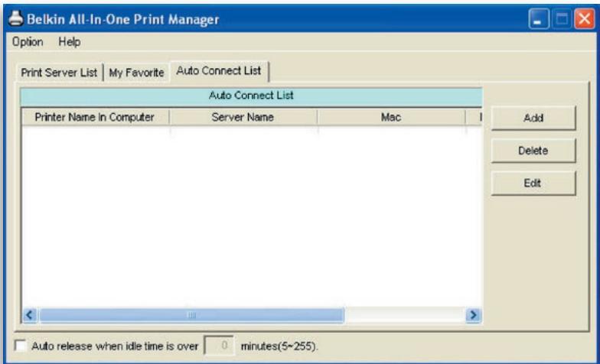Switch to Print Server List tab
The width and height of the screenshot is (600, 364).
(59, 72)
